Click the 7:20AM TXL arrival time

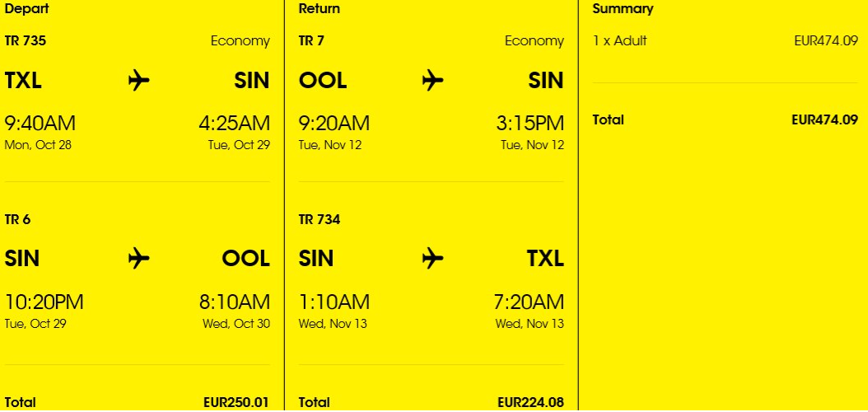click(529, 302)
